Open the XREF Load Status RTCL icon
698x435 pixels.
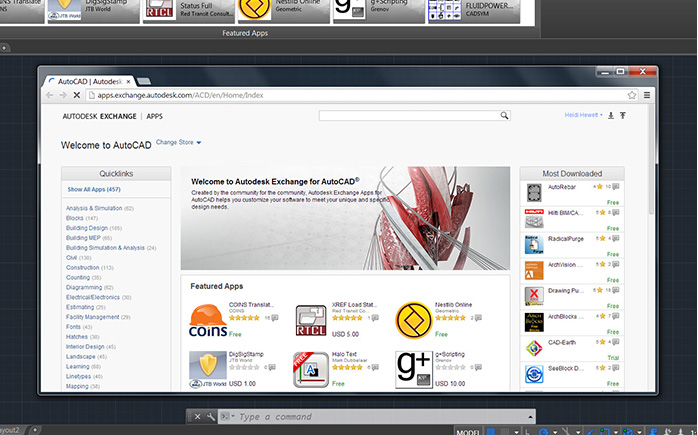tap(311, 320)
